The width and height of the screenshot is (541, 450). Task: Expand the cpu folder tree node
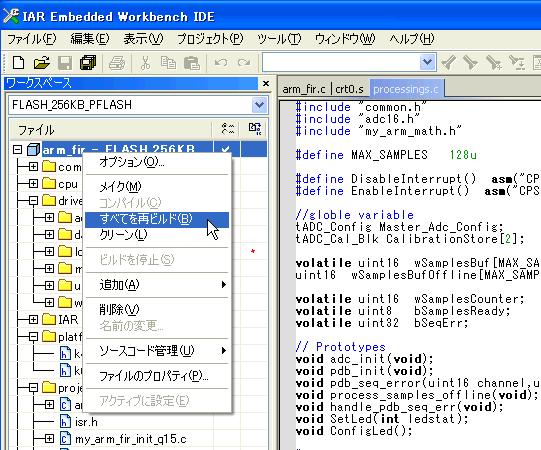[x=33, y=183]
